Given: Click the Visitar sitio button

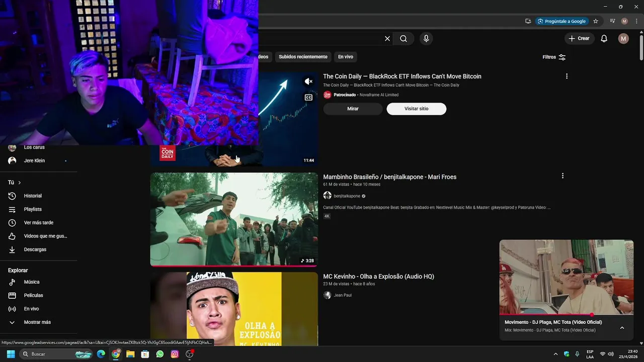Looking at the screenshot, I should (416, 109).
